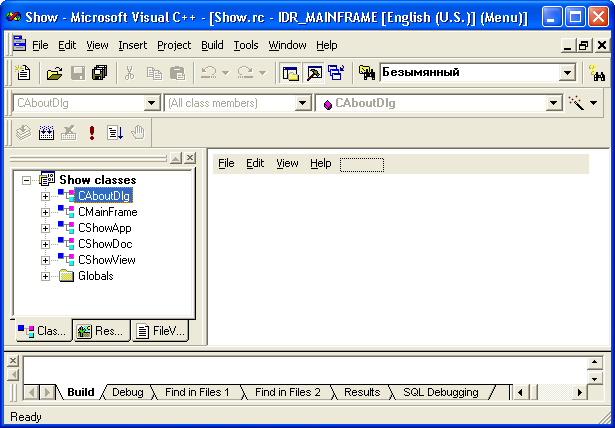Viewport: 615px width, 428px height.
Task: Open the Project menu
Action: click(174, 46)
